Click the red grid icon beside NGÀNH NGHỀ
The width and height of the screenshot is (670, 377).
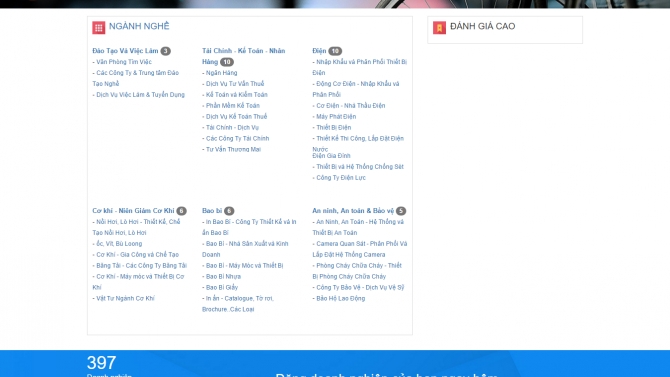[99, 28]
